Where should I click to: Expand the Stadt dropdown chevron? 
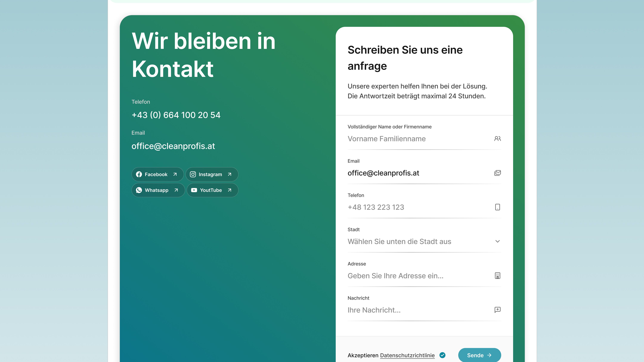point(497,241)
